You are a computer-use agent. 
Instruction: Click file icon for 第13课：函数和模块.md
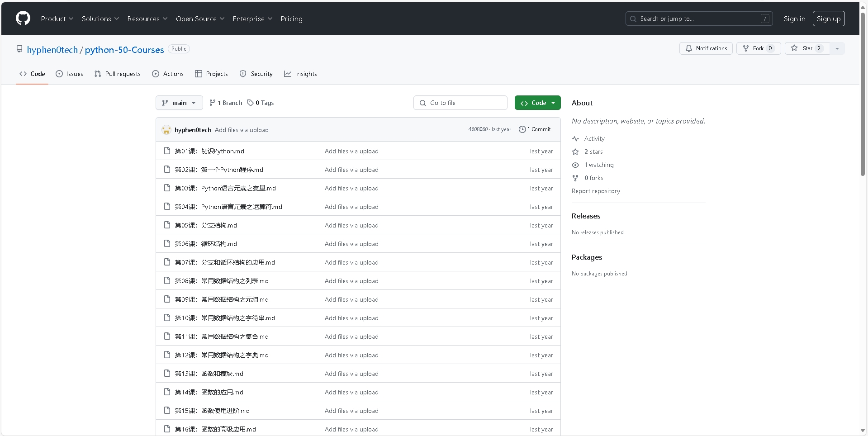click(x=167, y=373)
